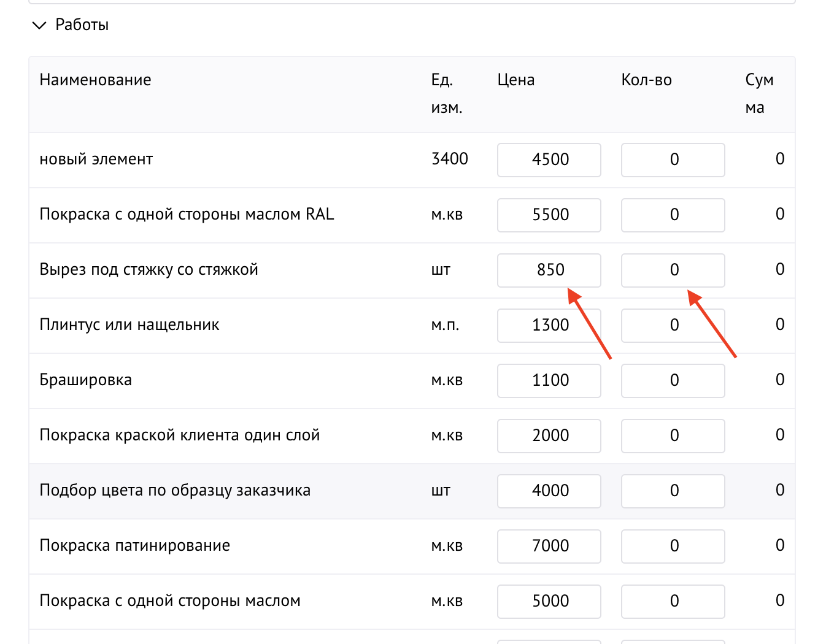
Task: Edit the Брашировка price field
Action: 549,380
